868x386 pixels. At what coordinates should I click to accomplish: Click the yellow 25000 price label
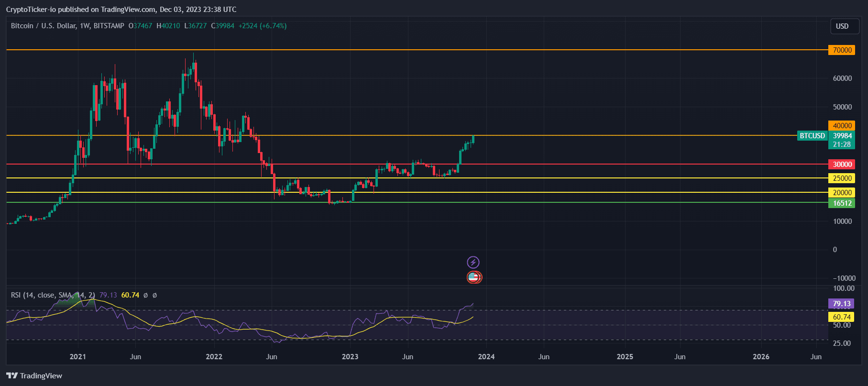coord(842,178)
